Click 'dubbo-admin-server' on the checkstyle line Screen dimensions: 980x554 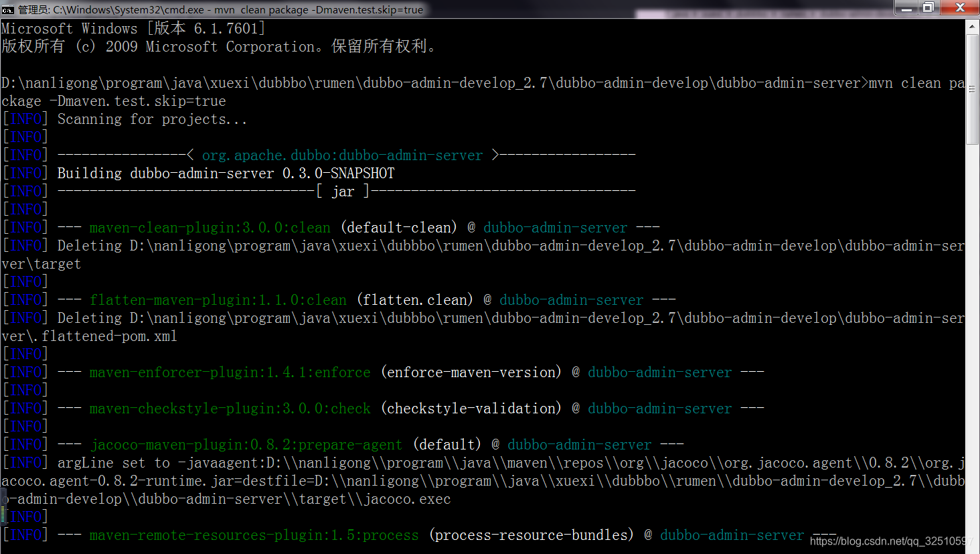coord(660,409)
